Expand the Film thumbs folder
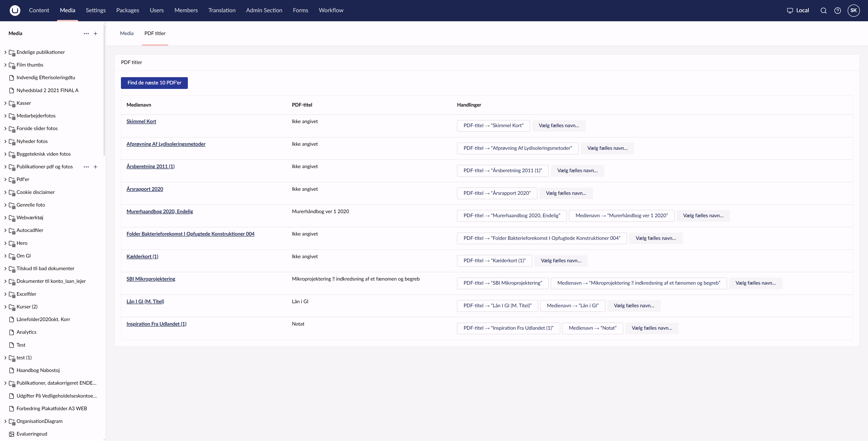Image resolution: width=868 pixels, height=441 pixels. (5, 65)
